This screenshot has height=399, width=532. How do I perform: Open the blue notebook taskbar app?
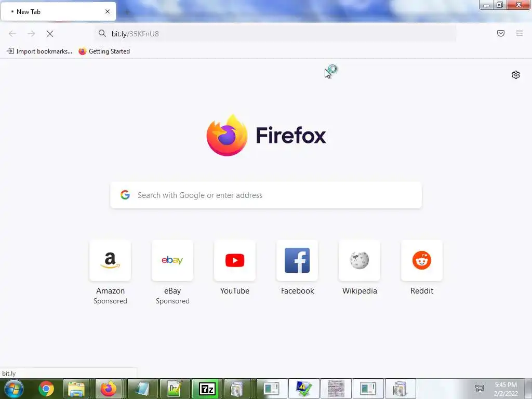coord(142,389)
